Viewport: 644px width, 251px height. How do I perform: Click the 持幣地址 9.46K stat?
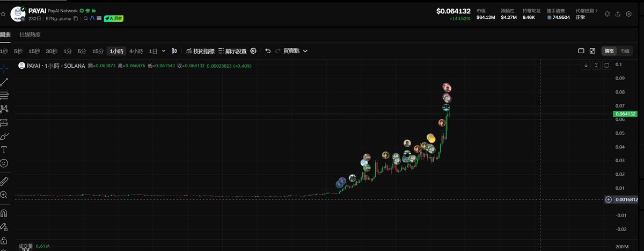[x=531, y=14]
